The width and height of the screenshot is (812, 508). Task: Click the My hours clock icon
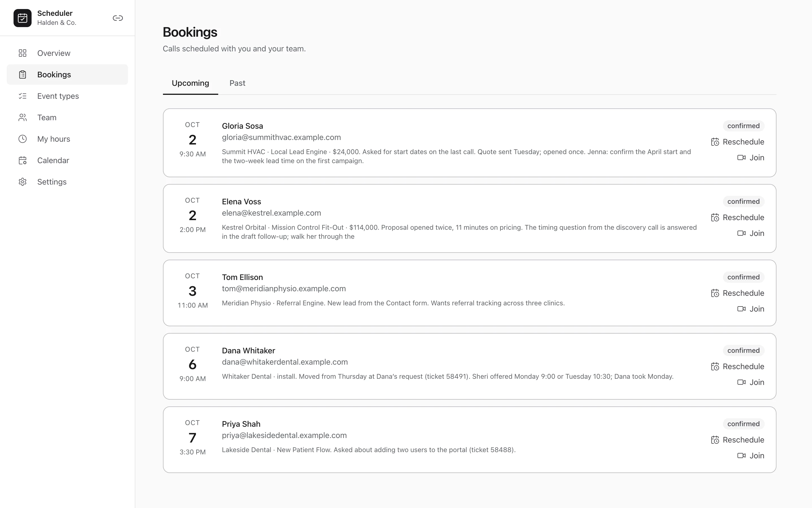pos(23,139)
